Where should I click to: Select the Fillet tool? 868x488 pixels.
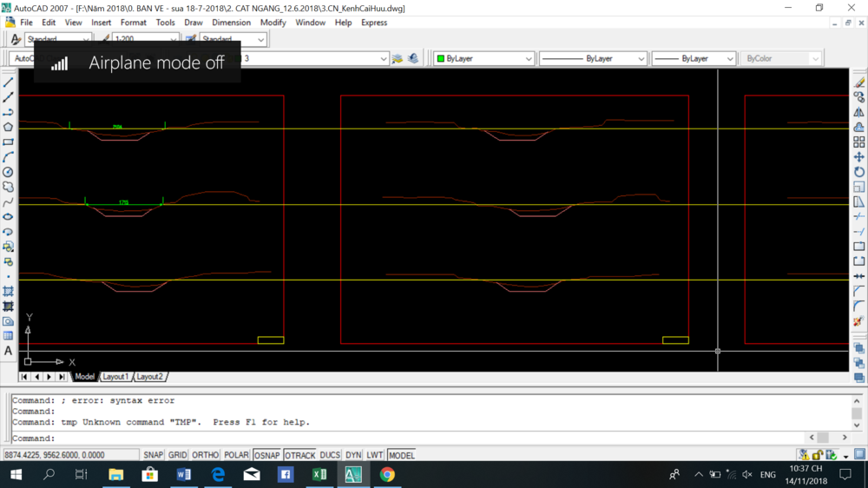coord(859,307)
